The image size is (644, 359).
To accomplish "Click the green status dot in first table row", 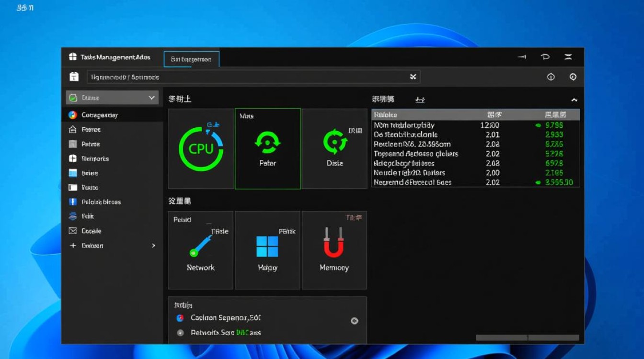I will tap(538, 125).
